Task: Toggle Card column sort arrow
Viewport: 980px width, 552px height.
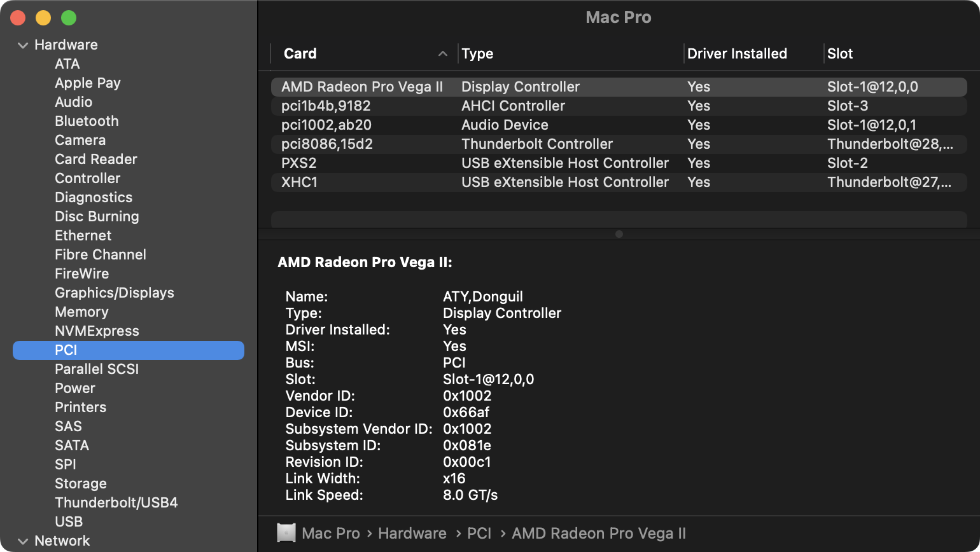Action: coord(442,54)
